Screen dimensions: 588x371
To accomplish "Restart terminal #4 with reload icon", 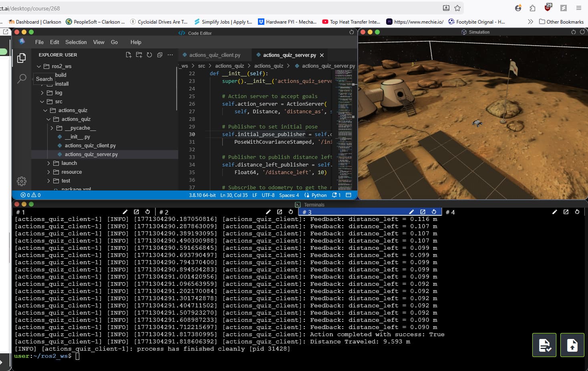I will [x=577, y=212].
